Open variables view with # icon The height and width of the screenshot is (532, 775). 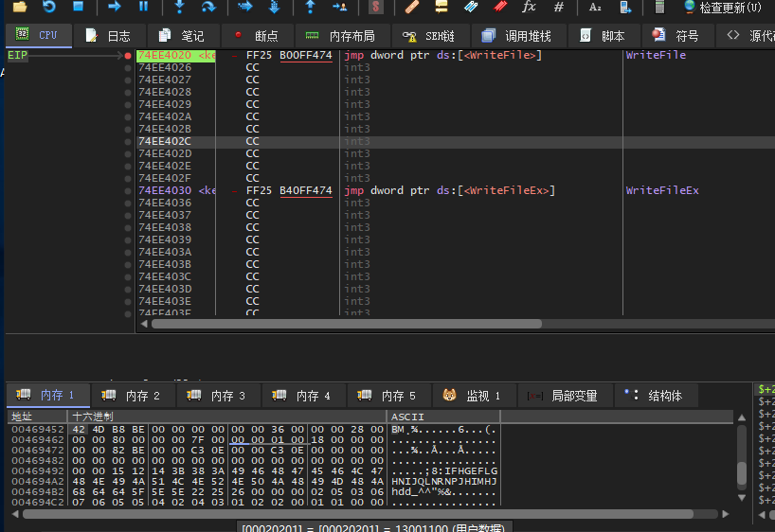(559, 7)
